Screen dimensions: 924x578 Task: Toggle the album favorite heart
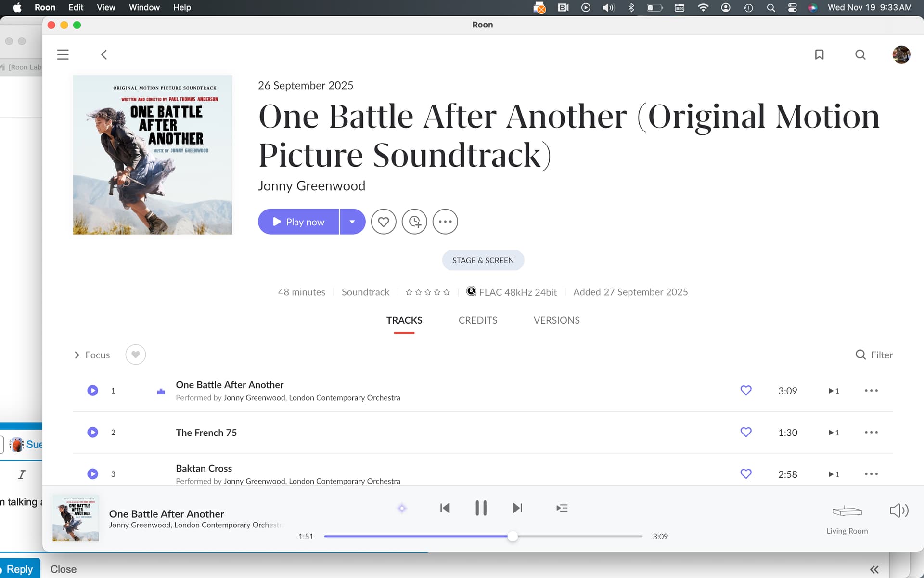tap(384, 222)
